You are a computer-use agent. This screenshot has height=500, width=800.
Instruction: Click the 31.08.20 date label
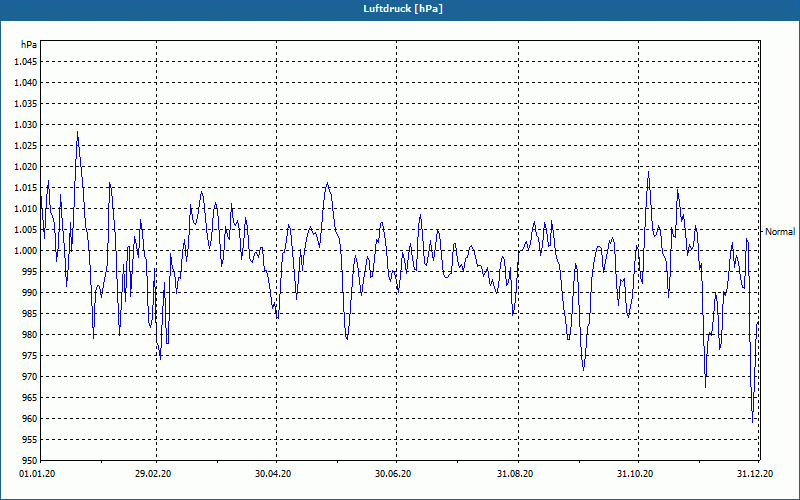(515, 474)
